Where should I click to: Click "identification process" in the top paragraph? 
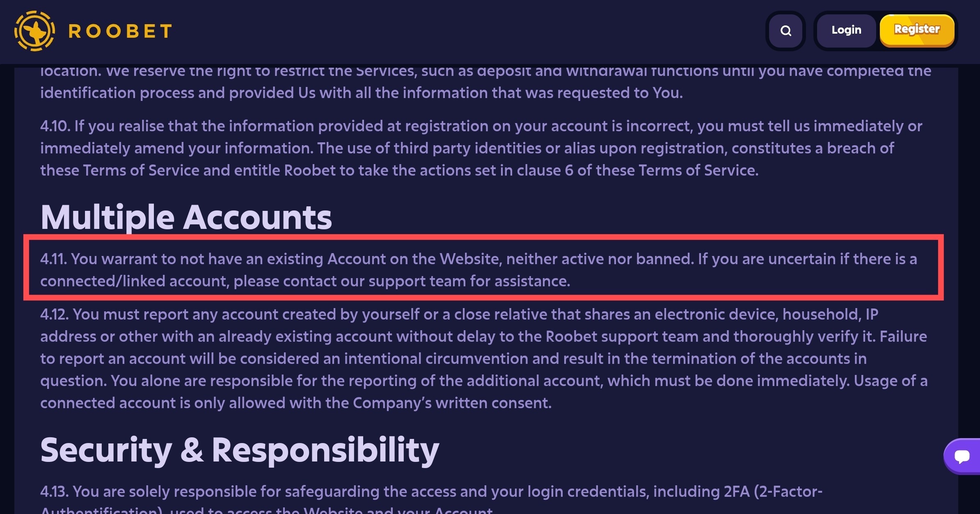(x=117, y=93)
